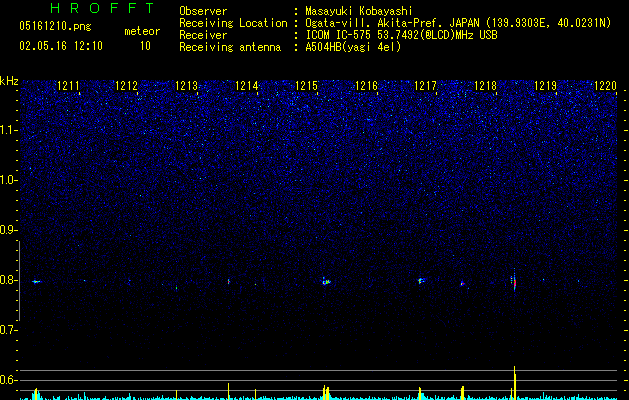The height and width of the screenshot is (400, 629).
Task: Click the observer name Masayuki Kobayashi
Action: 359,11
